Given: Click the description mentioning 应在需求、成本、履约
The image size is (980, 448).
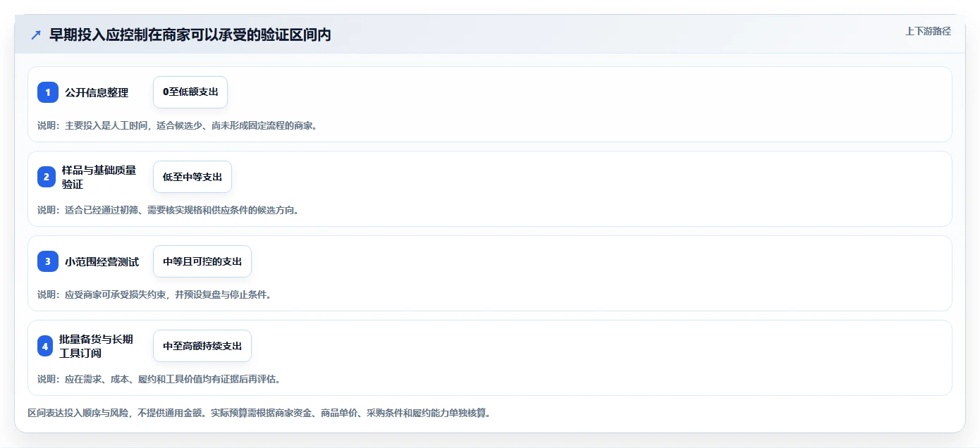Looking at the screenshot, I should point(159,379).
